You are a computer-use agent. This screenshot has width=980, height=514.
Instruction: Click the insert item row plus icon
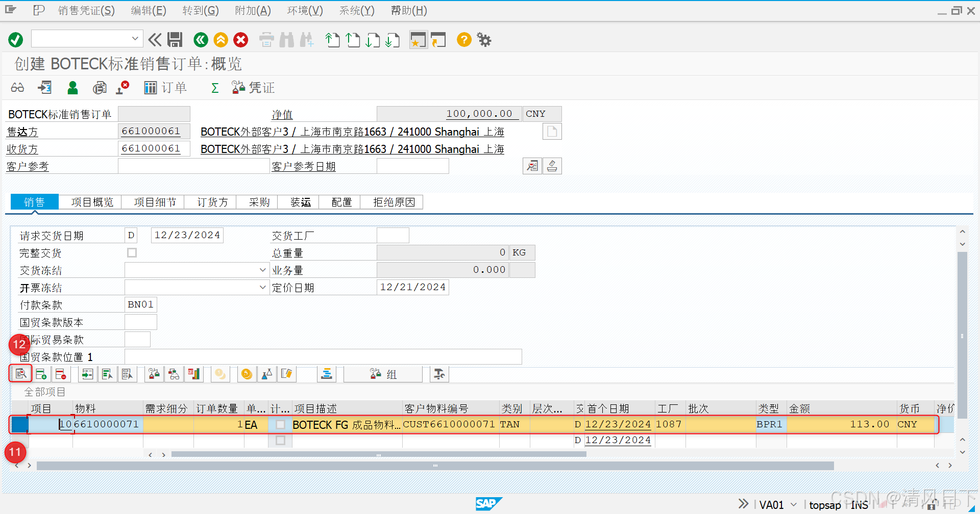pos(41,374)
